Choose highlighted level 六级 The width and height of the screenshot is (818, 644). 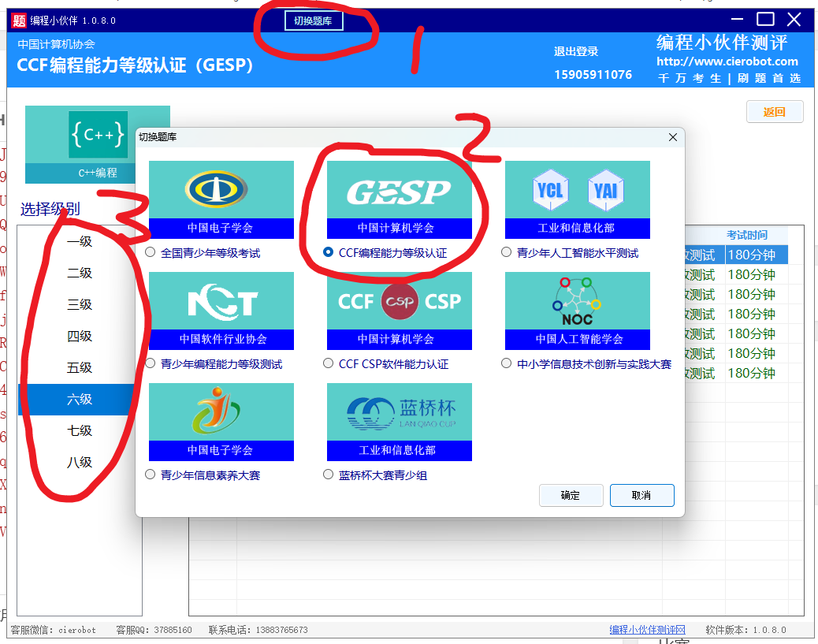point(80,399)
